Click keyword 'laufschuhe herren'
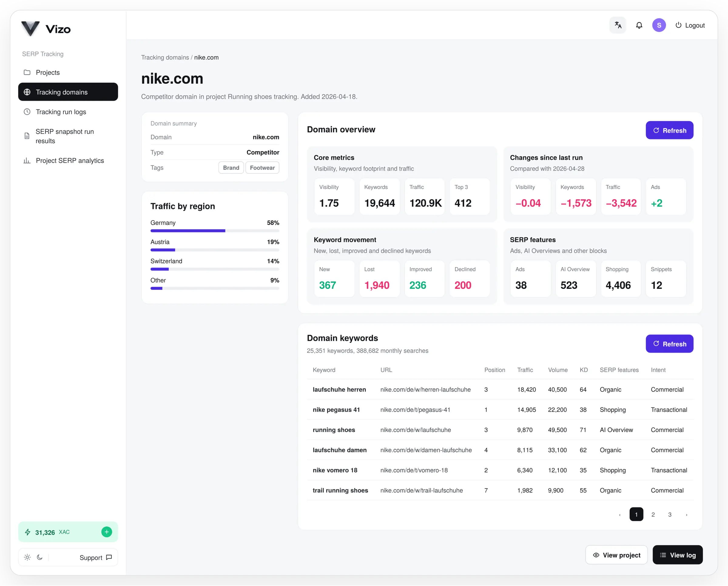728x586 pixels. click(x=339, y=389)
